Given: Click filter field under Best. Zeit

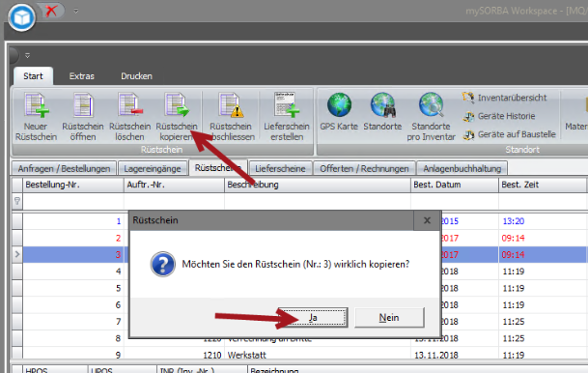Looking at the screenshot, I should point(543,201).
